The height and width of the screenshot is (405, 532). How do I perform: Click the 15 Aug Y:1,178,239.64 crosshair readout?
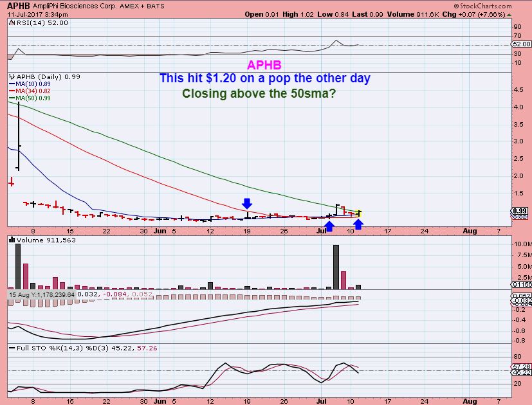click(x=42, y=294)
